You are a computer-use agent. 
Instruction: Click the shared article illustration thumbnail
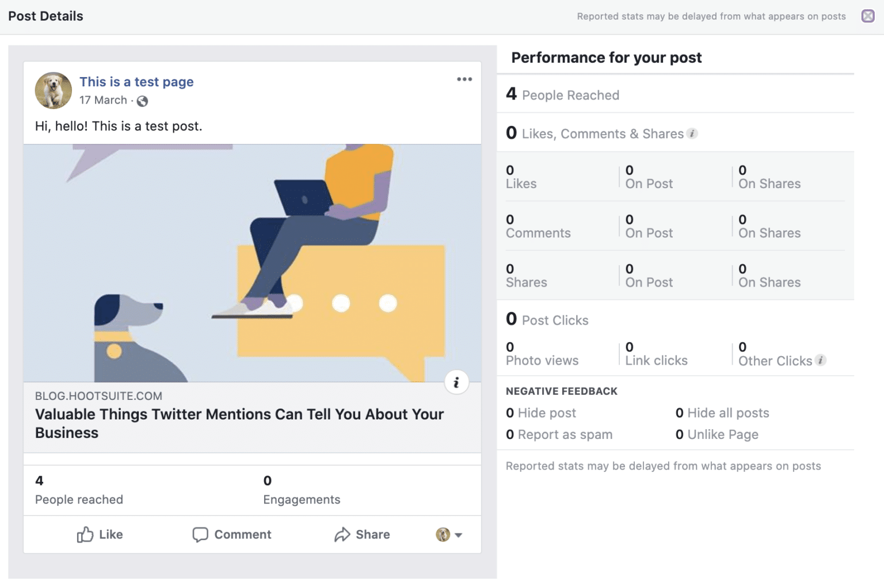[x=252, y=259]
